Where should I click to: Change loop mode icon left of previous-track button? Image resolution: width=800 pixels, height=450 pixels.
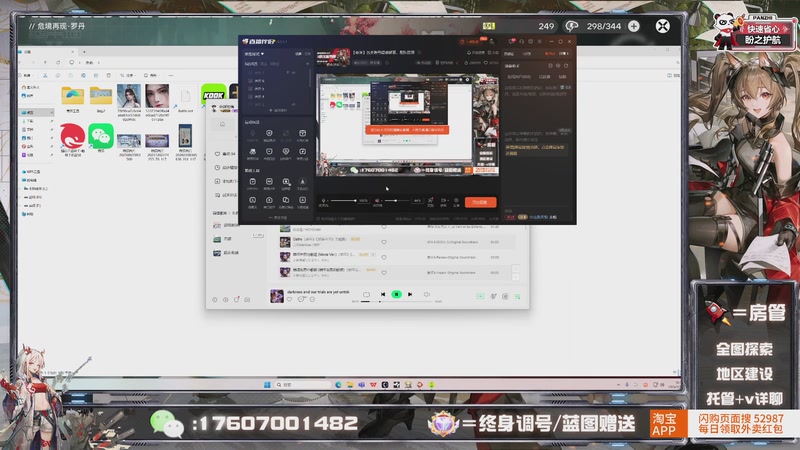coord(366,294)
